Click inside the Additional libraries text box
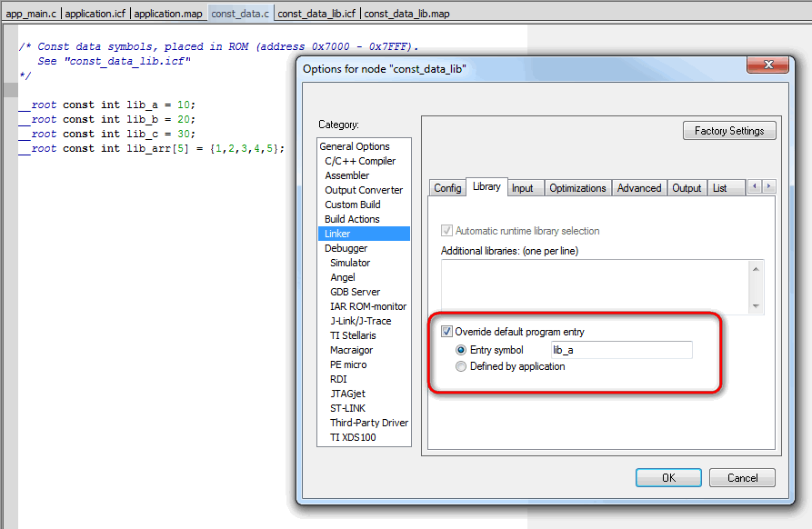 pyautogui.click(x=593, y=287)
